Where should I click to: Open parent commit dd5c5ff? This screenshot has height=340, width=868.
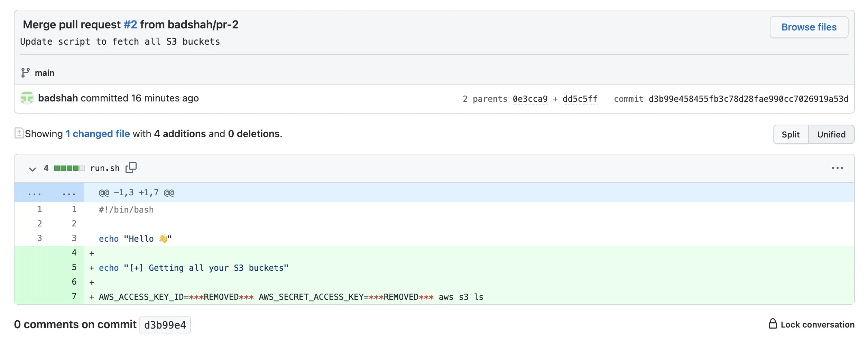coord(580,99)
